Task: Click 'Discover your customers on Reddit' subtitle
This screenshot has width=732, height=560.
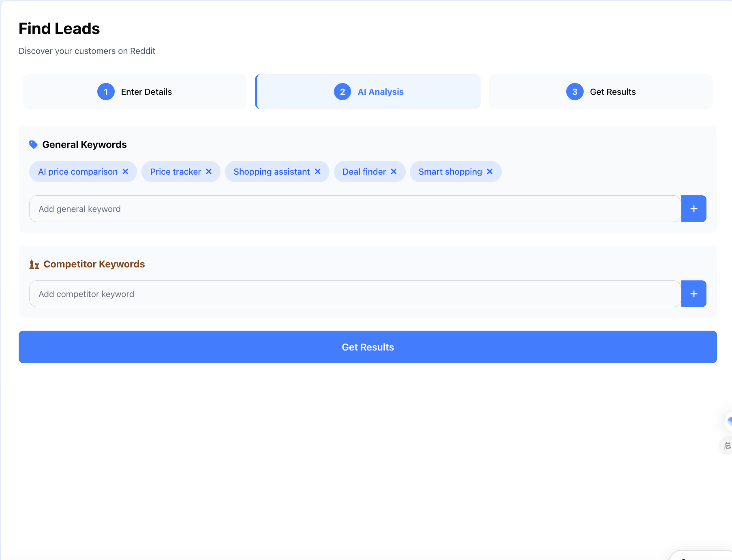Action: coord(87,51)
